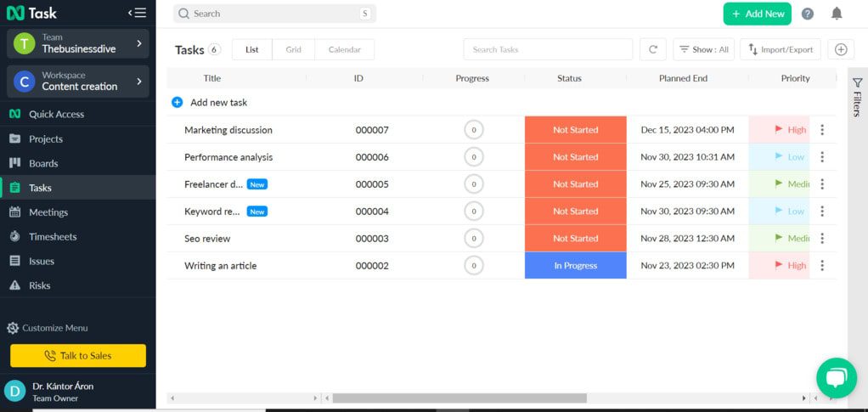
Task: Switch to the Grid view tab
Action: pyautogui.click(x=293, y=49)
